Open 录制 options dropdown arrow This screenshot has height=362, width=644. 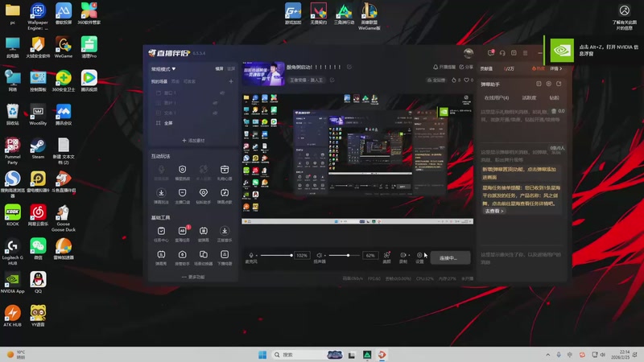409,255
